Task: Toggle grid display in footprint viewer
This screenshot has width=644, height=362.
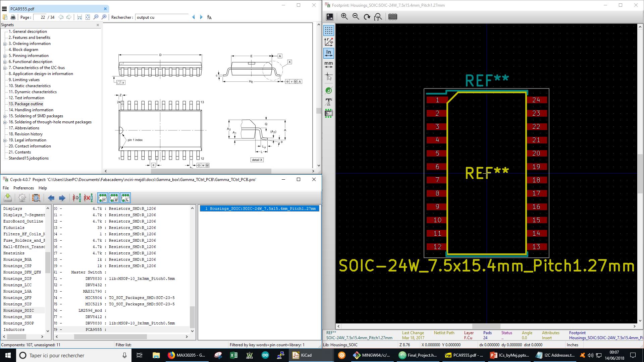Action: 329,31
